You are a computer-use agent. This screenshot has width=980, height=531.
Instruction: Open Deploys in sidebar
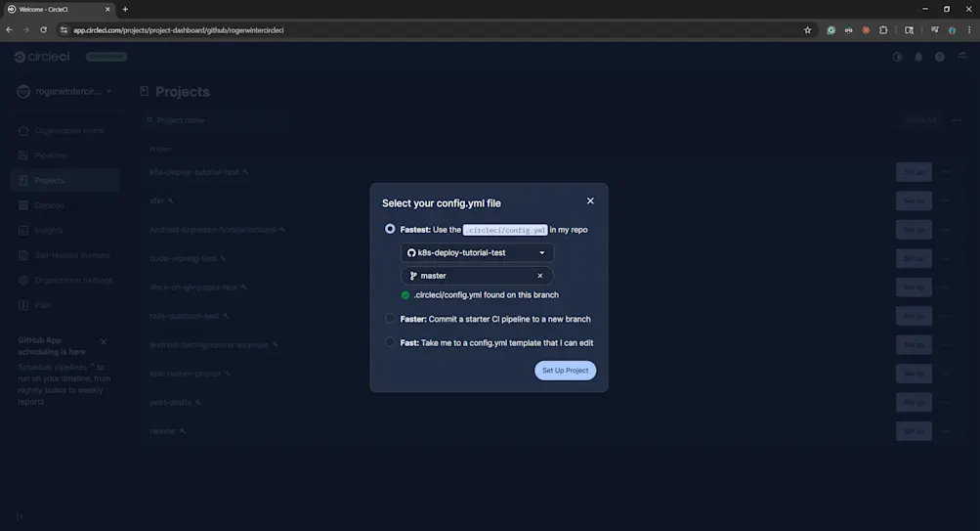tap(64, 205)
